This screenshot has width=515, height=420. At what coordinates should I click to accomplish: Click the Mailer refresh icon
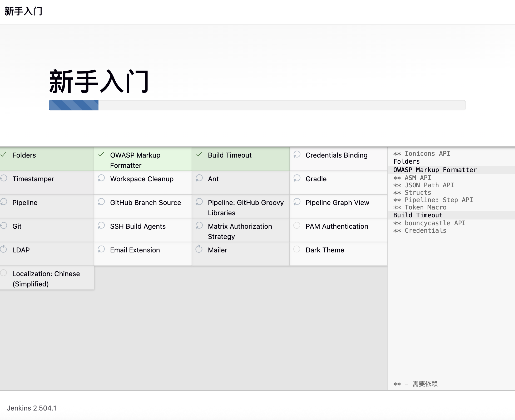(x=199, y=249)
